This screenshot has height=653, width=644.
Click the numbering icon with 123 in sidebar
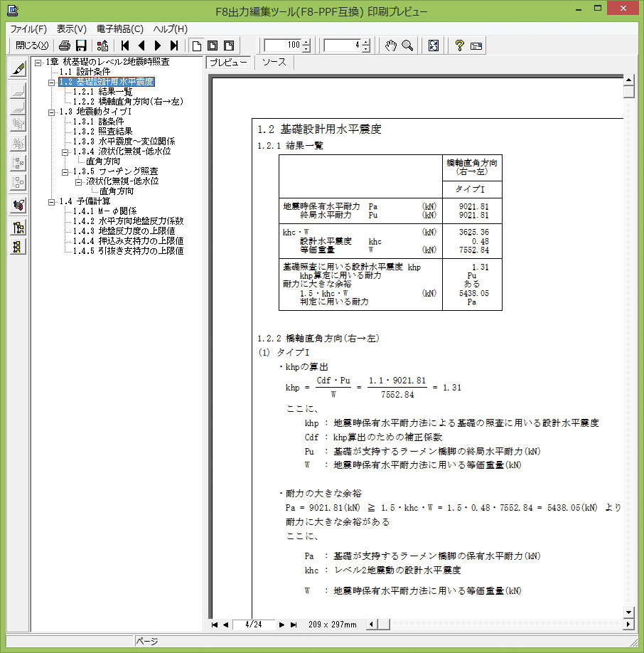pos(18,205)
